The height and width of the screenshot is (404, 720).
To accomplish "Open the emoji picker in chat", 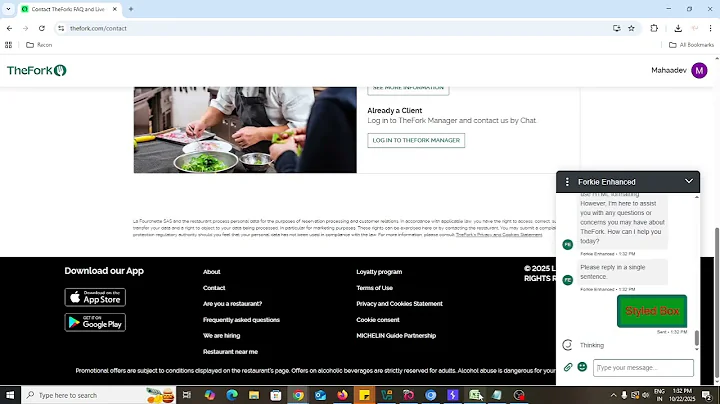I will click(x=582, y=367).
